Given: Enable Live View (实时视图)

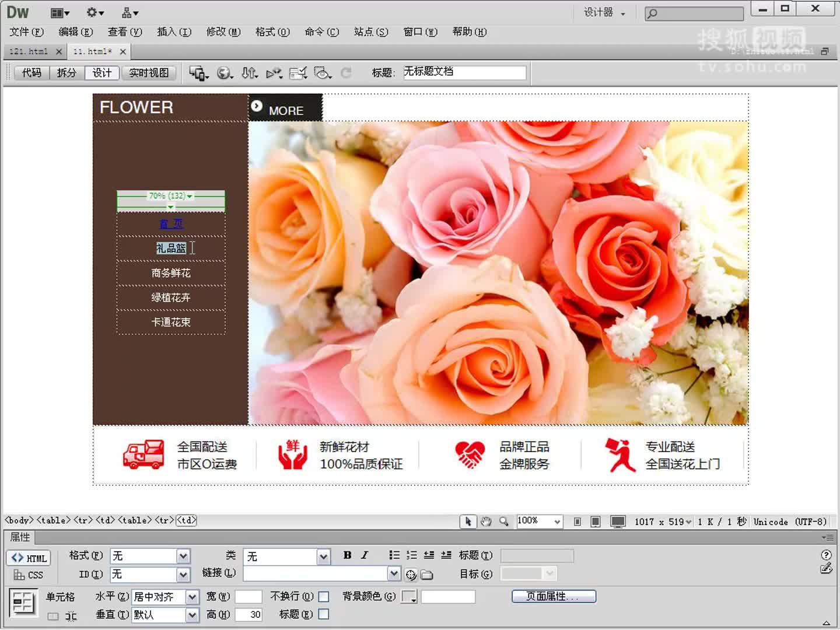Looking at the screenshot, I should point(149,73).
